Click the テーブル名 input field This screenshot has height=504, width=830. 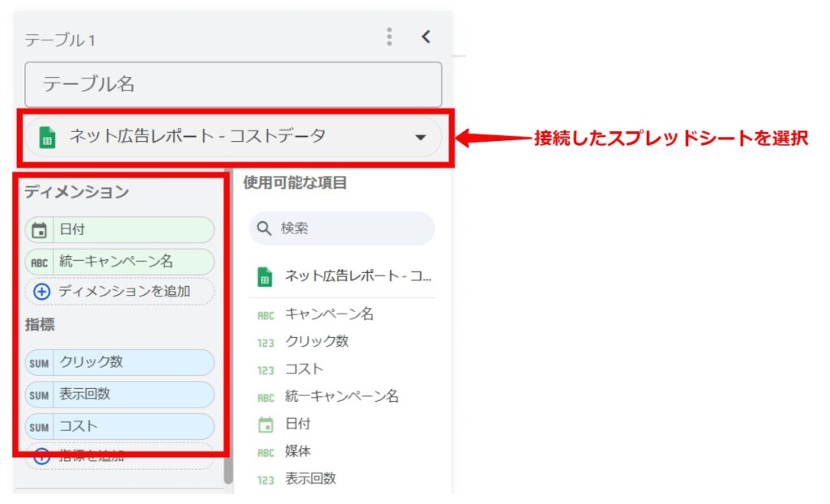[233, 84]
